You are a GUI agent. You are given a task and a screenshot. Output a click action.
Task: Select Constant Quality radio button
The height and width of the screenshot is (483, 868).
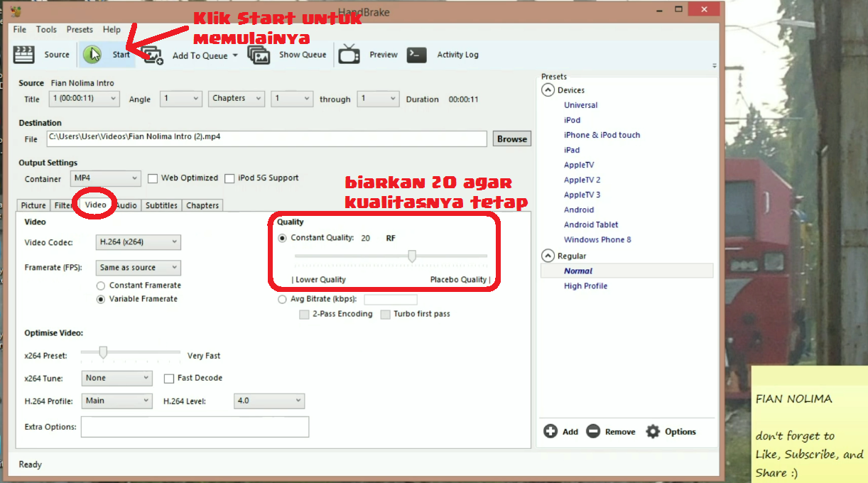point(283,238)
